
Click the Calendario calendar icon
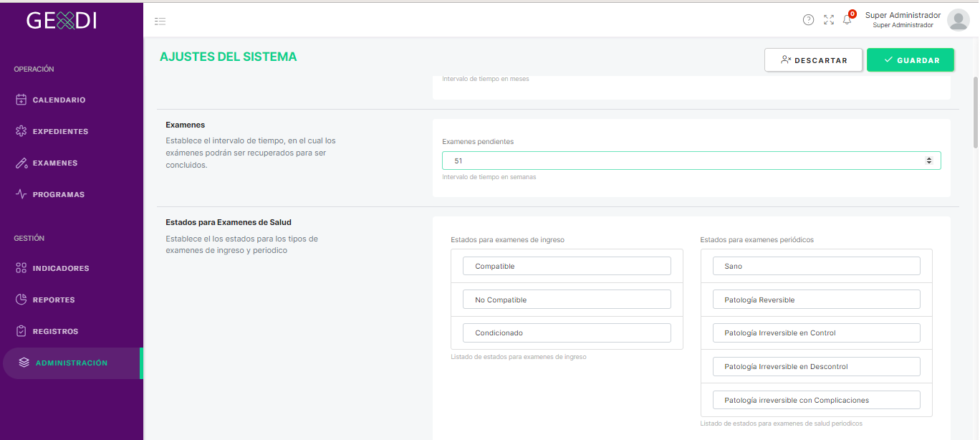tap(21, 100)
